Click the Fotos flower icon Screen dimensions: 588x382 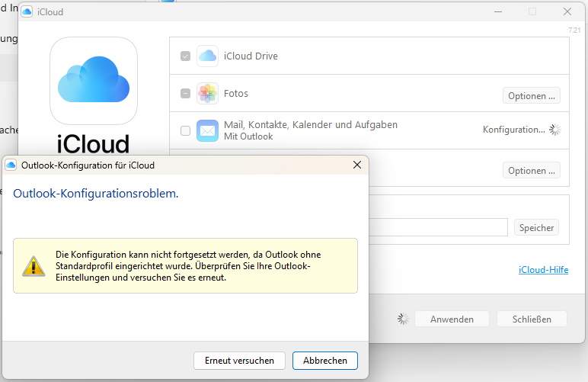207,93
